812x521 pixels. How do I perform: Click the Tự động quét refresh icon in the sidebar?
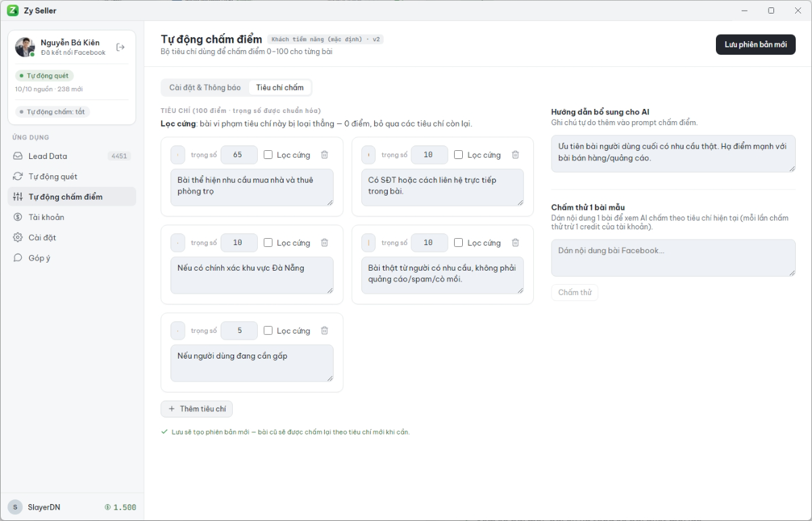pos(18,177)
